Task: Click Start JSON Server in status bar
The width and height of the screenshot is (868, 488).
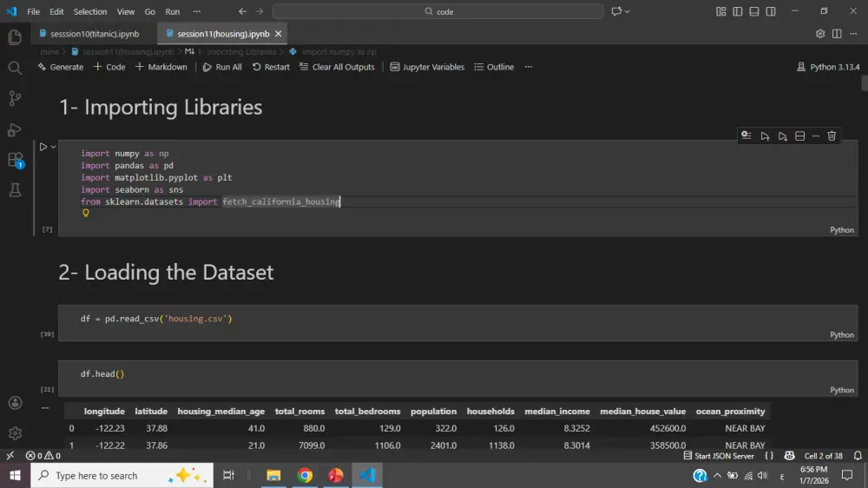Action: click(x=719, y=456)
